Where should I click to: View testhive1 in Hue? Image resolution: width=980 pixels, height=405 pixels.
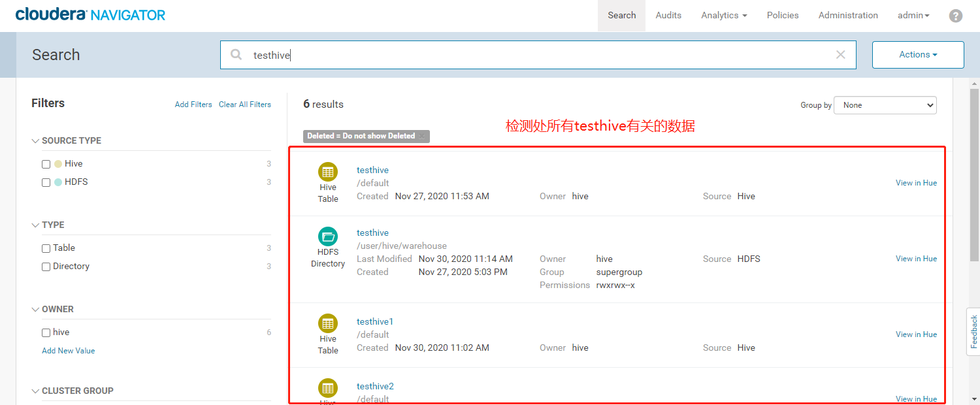click(x=916, y=334)
